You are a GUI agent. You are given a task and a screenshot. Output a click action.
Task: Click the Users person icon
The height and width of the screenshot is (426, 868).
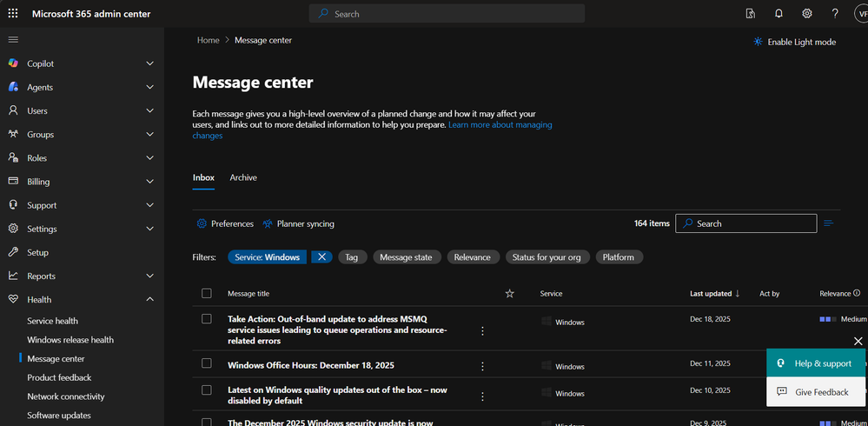[13, 110]
